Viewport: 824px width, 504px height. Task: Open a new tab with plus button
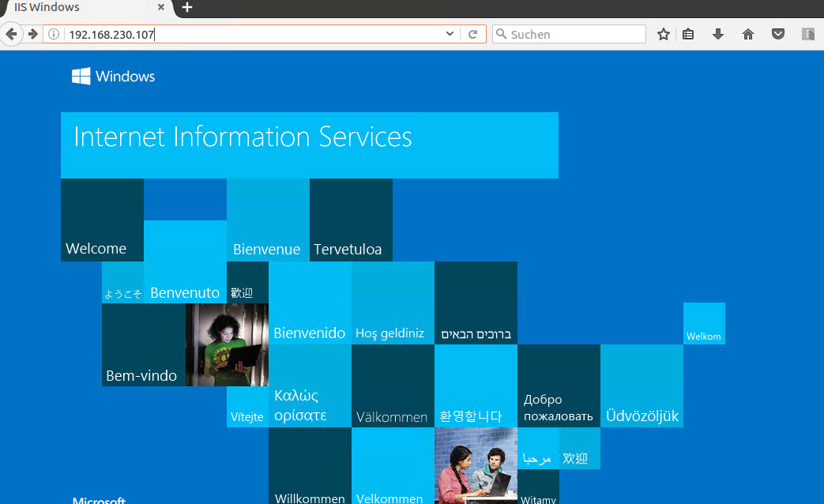187,8
